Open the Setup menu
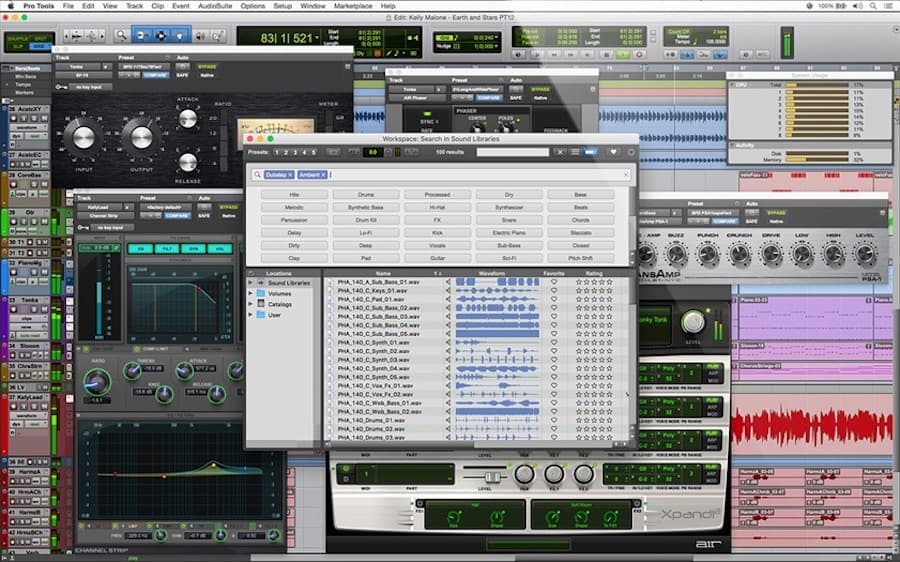 [283, 6]
